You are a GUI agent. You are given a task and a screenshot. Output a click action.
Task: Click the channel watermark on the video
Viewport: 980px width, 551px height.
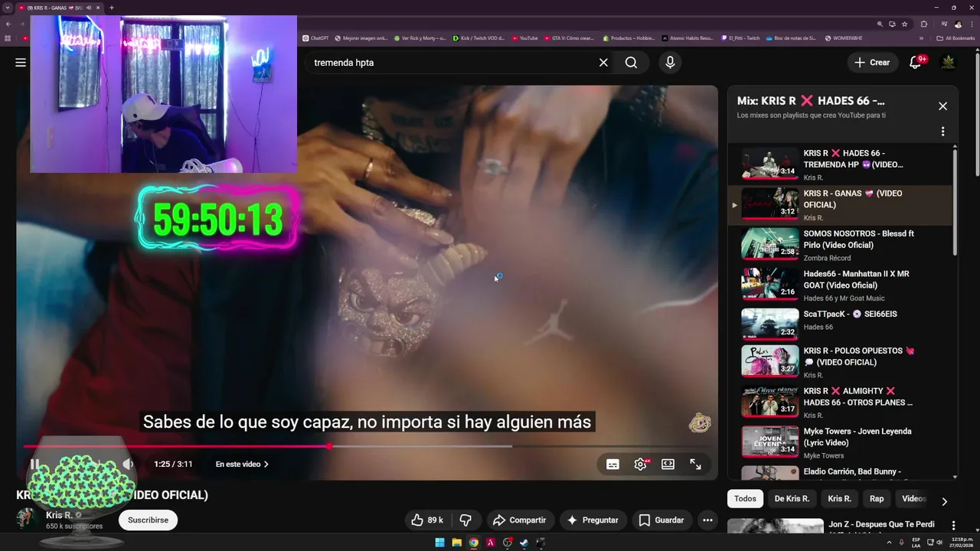[x=699, y=422]
